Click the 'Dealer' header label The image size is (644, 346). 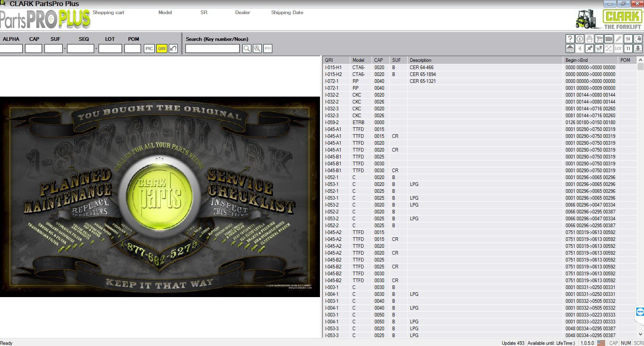242,13
